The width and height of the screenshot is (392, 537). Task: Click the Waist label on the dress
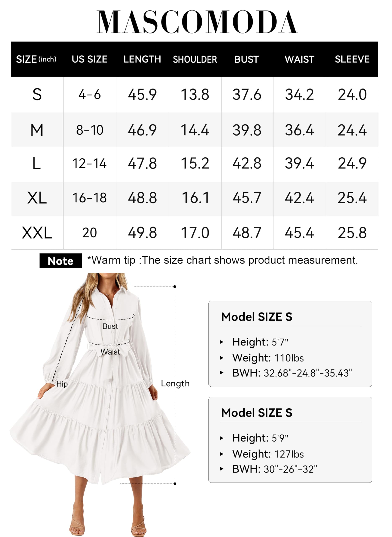click(110, 352)
